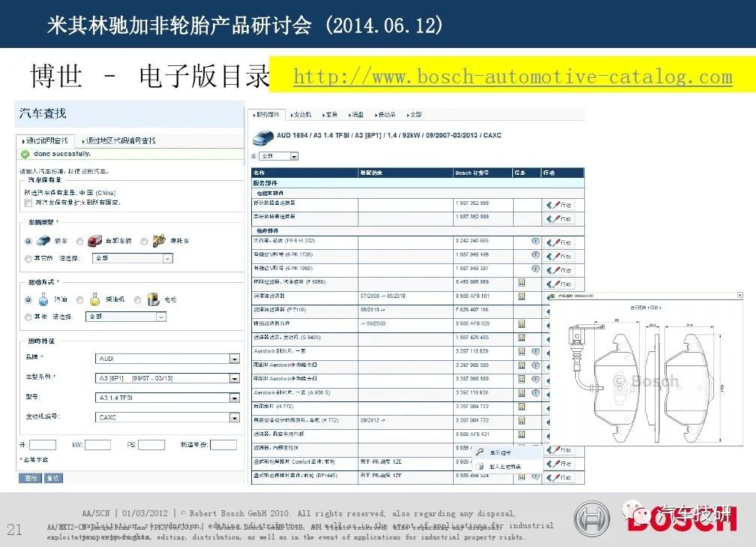Open image icon for part 0 450 905 959
The width and height of the screenshot is (756, 547).
521,283
